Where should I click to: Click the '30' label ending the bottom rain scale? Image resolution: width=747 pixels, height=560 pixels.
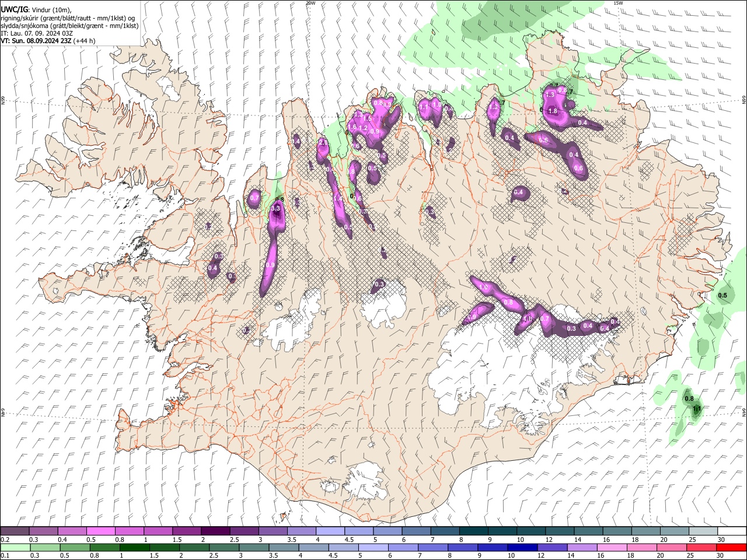click(721, 555)
